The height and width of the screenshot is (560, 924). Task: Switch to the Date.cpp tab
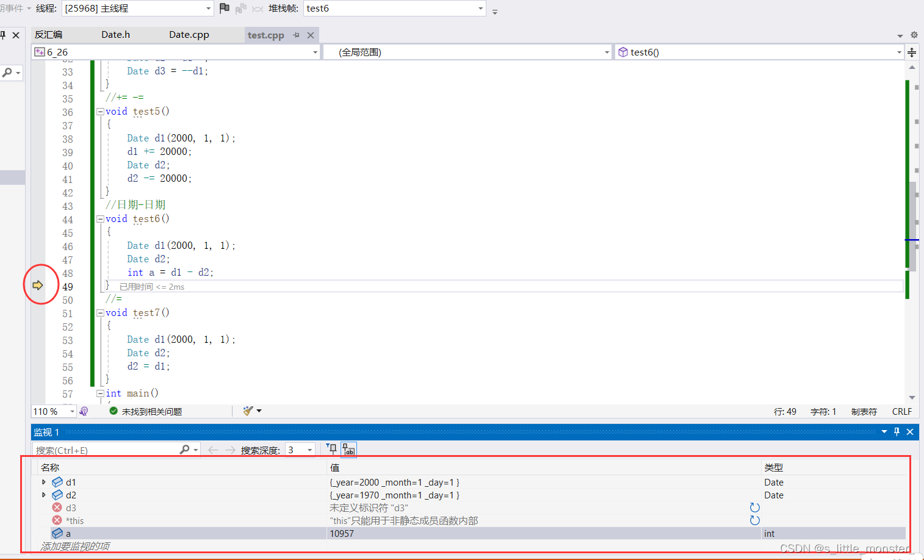(189, 35)
